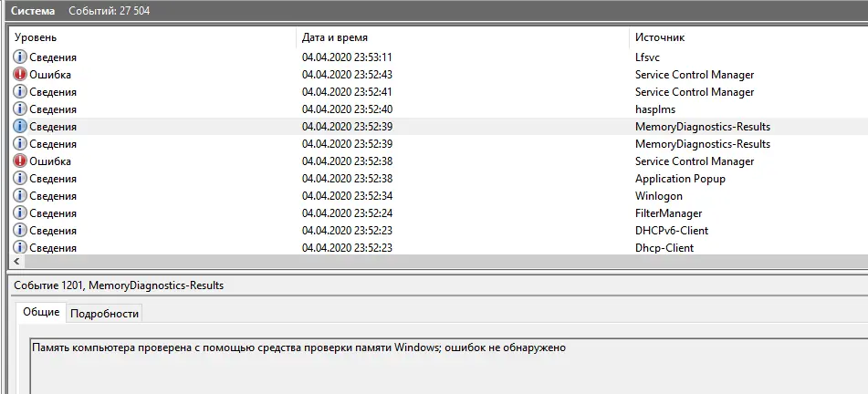Click the Ошибка label at 23:52:38
The width and height of the screenshot is (868, 394).
point(50,161)
